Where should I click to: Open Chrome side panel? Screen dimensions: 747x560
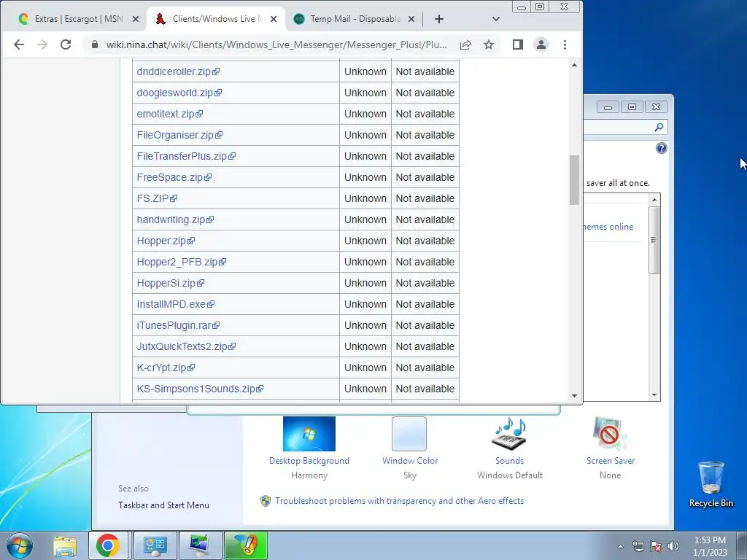[x=518, y=44]
